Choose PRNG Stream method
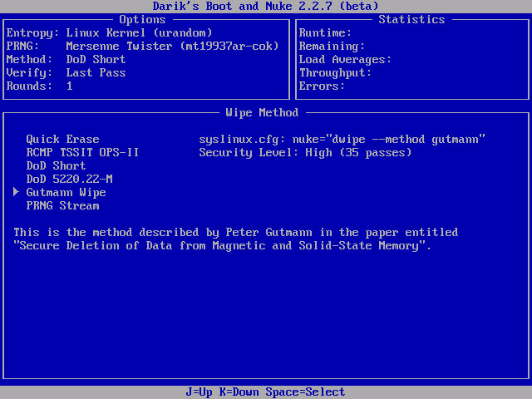Viewport: 532px width, 399px height. click(x=62, y=205)
